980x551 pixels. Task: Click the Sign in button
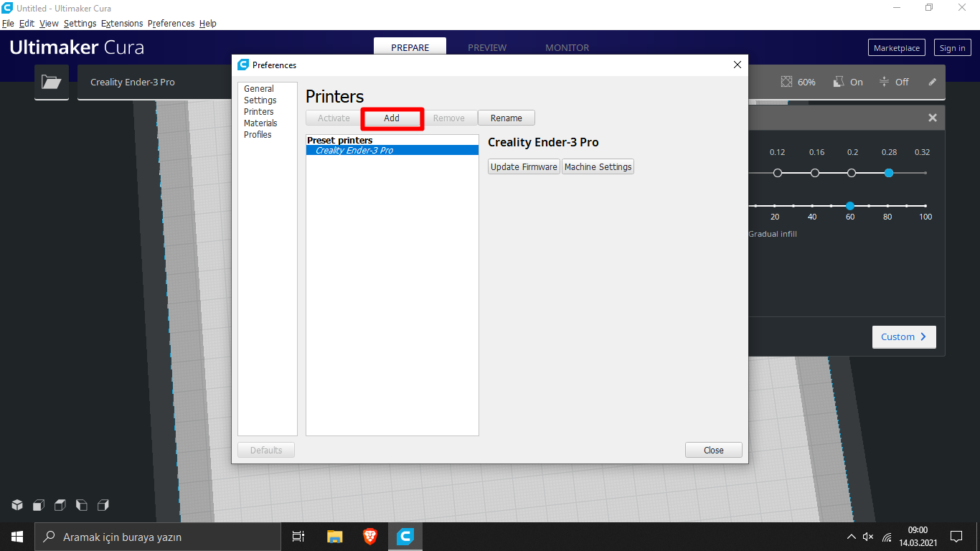952,48
